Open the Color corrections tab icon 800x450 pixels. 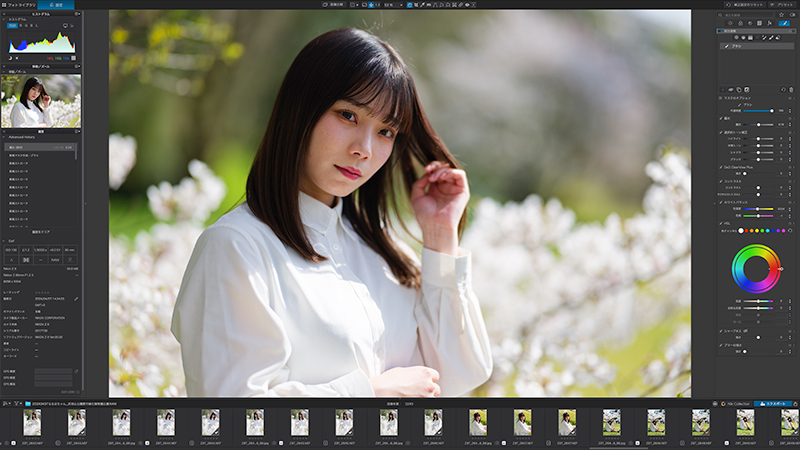(740, 23)
